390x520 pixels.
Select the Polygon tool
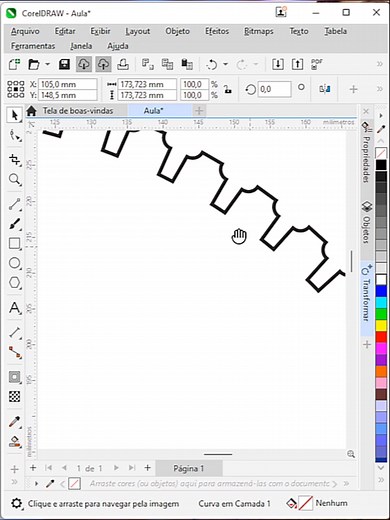tap(14, 283)
